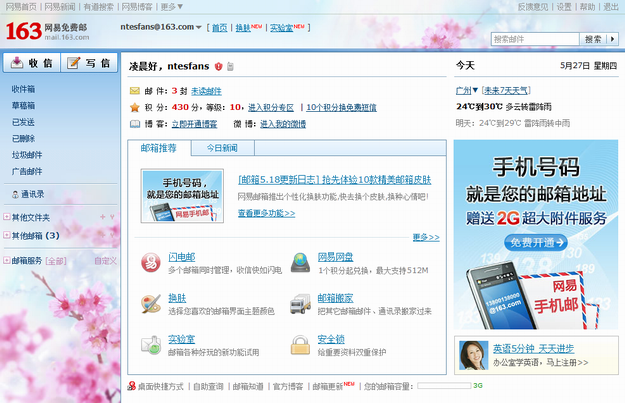The width and height of the screenshot is (625, 403).
Task: Open the 换肤 link in the header
Action: click(243, 28)
